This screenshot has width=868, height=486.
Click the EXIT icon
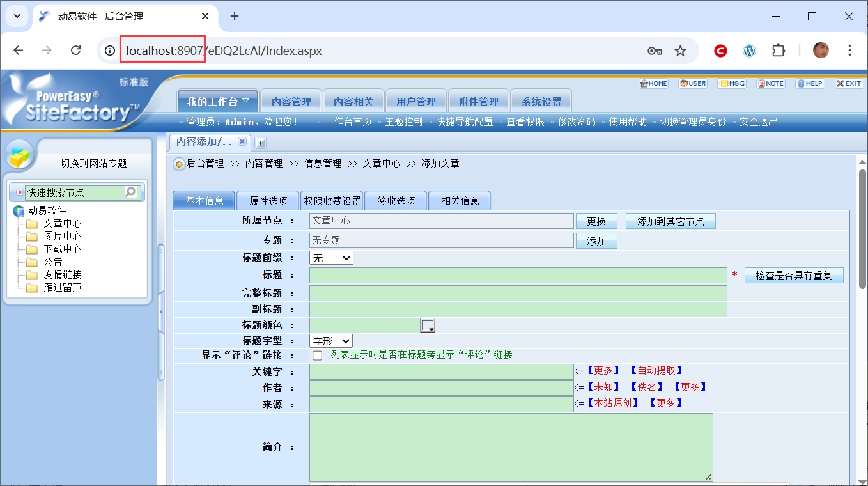tap(849, 84)
